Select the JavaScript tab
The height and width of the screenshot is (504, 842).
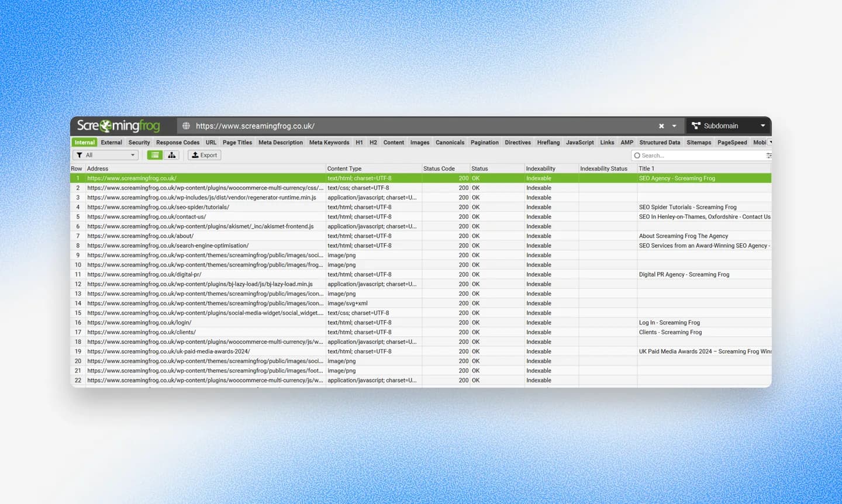[580, 142]
